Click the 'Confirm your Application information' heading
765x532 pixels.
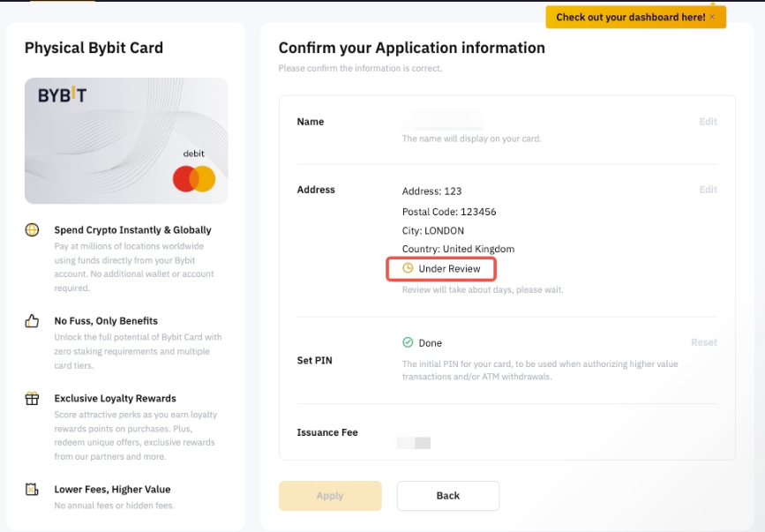coord(411,48)
